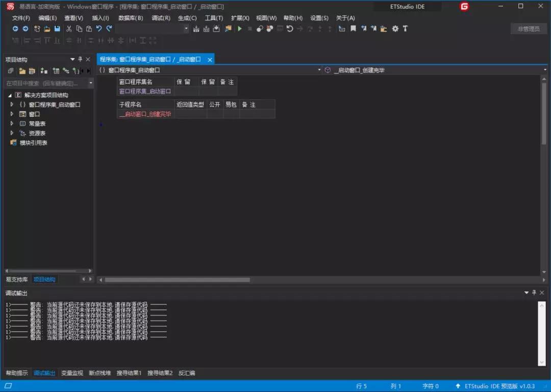551x392 pixels.
Task: Expand the 窗口 tree item
Action: [x=11, y=113]
